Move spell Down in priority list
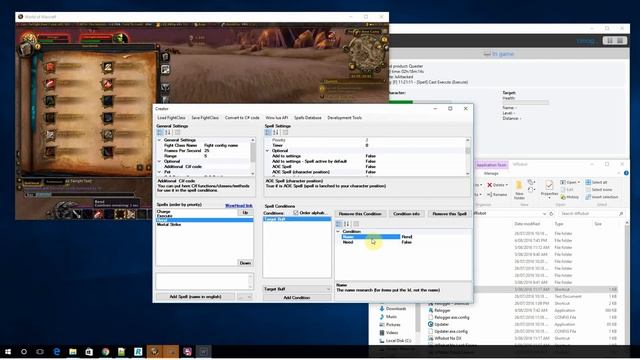This screenshot has width=640, height=360. [x=245, y=263]
